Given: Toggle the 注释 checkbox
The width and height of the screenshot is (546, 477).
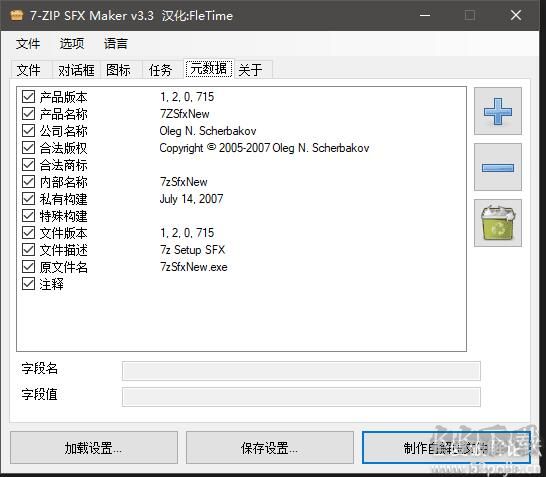Looking at the screenshot, I should 28,283.
